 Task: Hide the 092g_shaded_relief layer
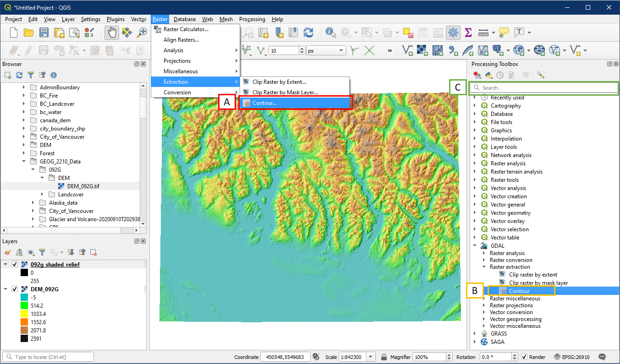point(15,265)
